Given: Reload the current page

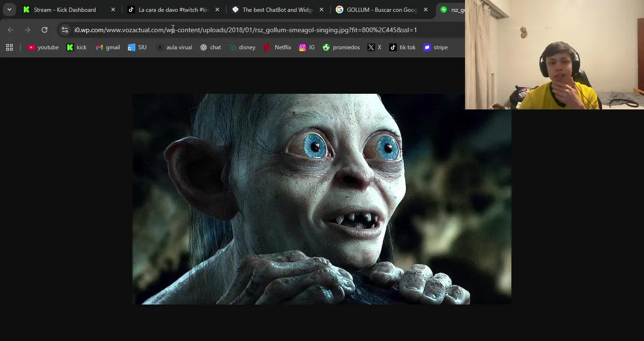Looking at the screenshot, I should [x=45, y=30].
